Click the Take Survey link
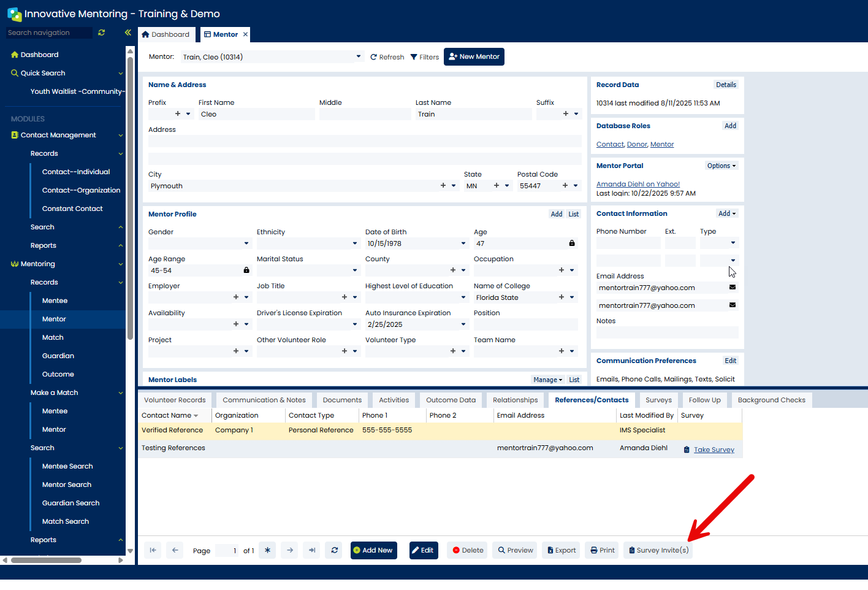 [x=714, y=450]
